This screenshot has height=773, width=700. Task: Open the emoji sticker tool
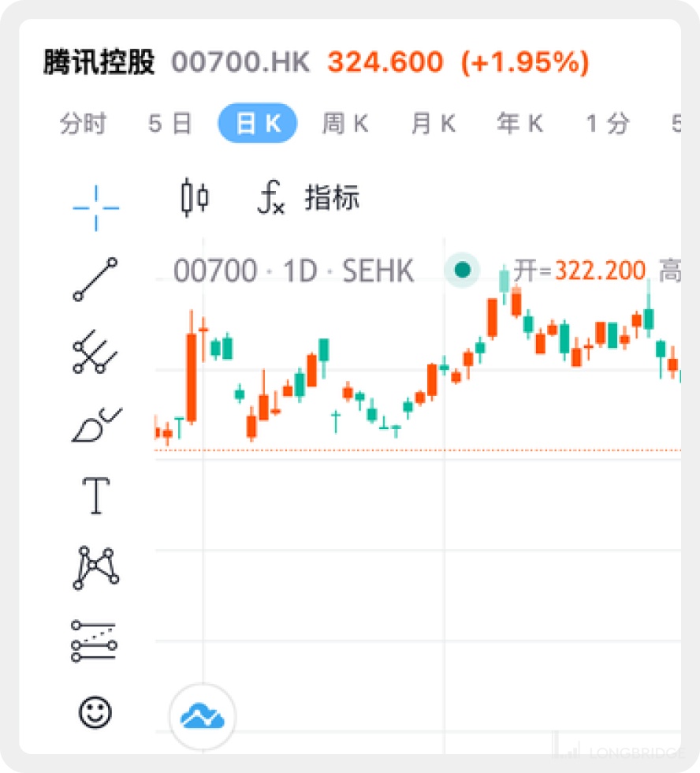click(x=95, y=713)
